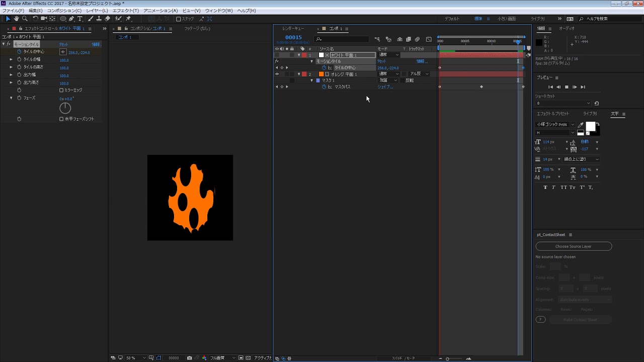Open blend mode dropdown for ホワイト 平面 1
The width and height of the screenshot is (644, 362).
pos(389,55)
